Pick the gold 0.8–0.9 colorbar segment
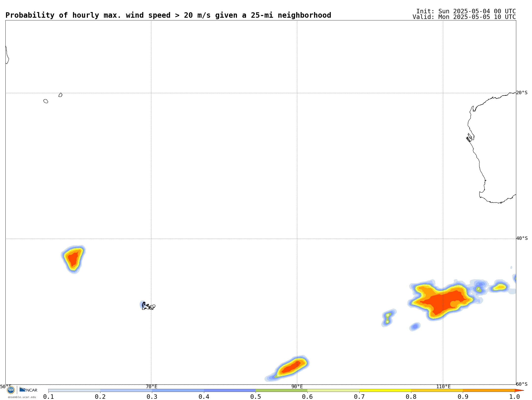The width and height of the screenshot is (532, 400). coord(437,390)
